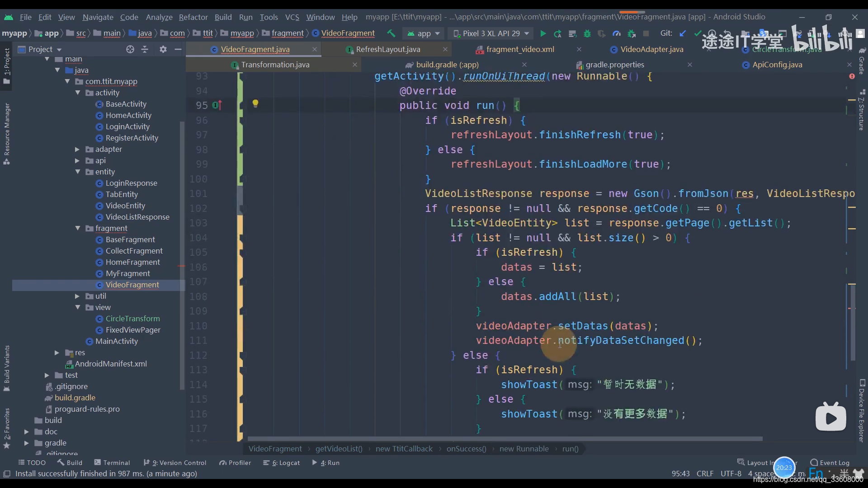Viewport: 868px width, 488px height.
Task: Open the Version Control tool window
Action: pos(175,463)
